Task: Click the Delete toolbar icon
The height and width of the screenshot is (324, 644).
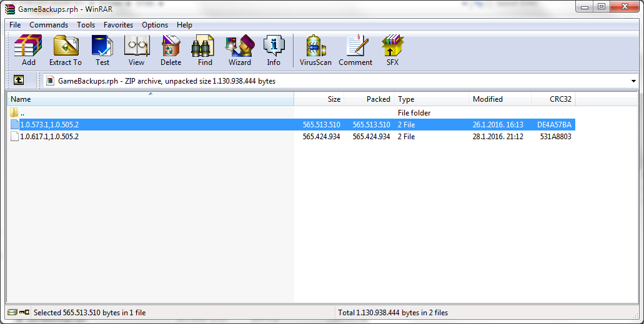Action: point(171,50)
